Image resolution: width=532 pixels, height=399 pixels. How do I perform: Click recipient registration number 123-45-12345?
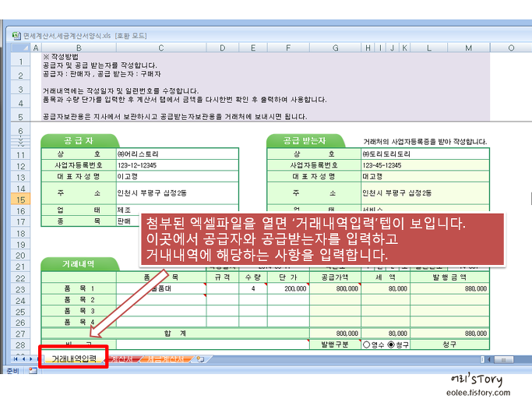tap(425, 165)
